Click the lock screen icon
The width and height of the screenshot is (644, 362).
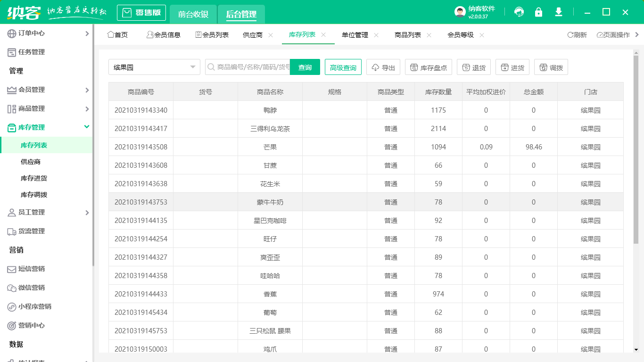pyautogui.click(x=538, y=12)
